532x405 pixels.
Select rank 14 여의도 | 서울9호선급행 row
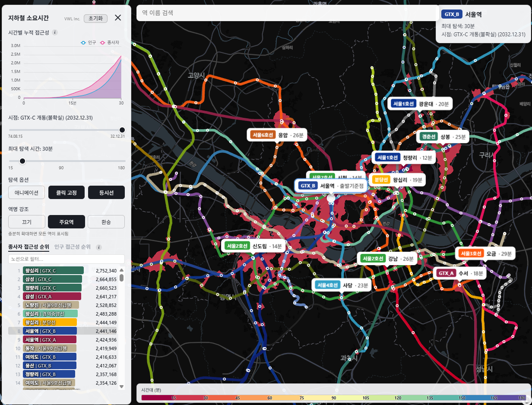[x=63, y=383]
